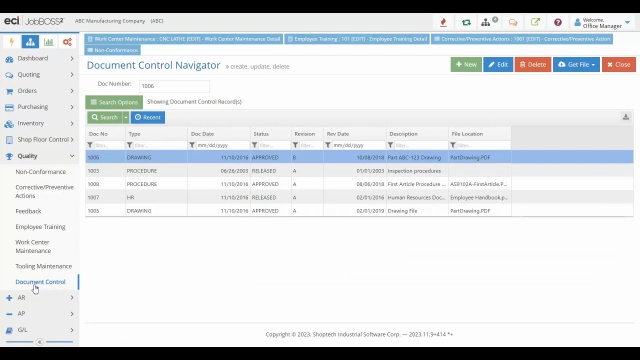
Task: Click the refresh arrows icon in header
Action: click(466, 22)
